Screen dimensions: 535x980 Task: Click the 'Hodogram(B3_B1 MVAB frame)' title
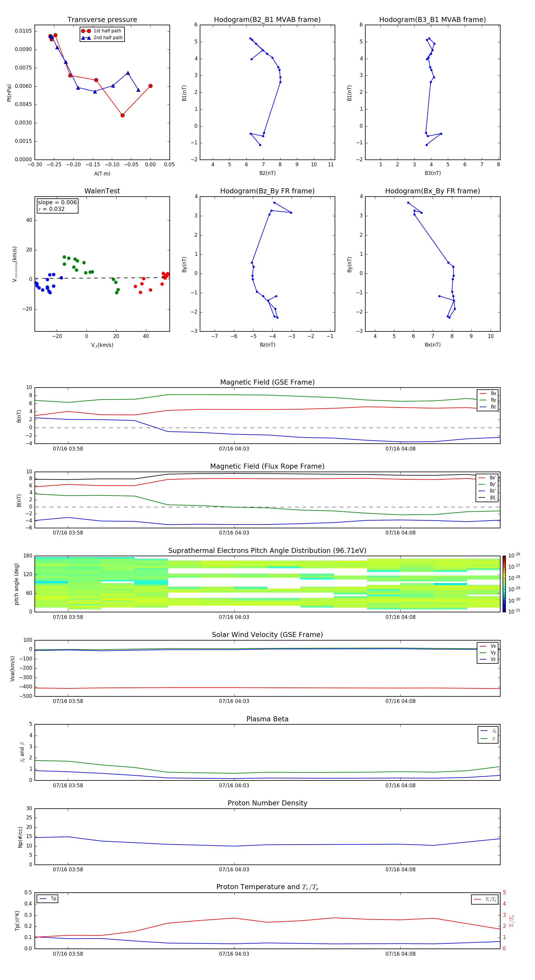432,19
